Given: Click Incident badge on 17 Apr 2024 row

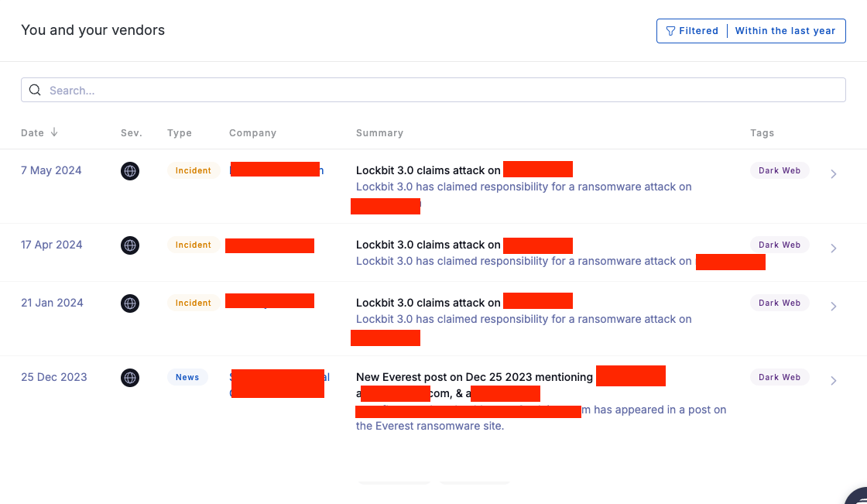Looking at the screenshot, I should (x=193, y=245).
